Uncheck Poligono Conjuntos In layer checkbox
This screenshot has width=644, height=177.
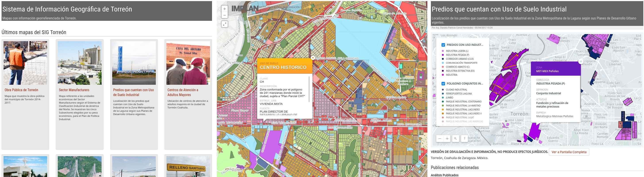click(443, 84)
